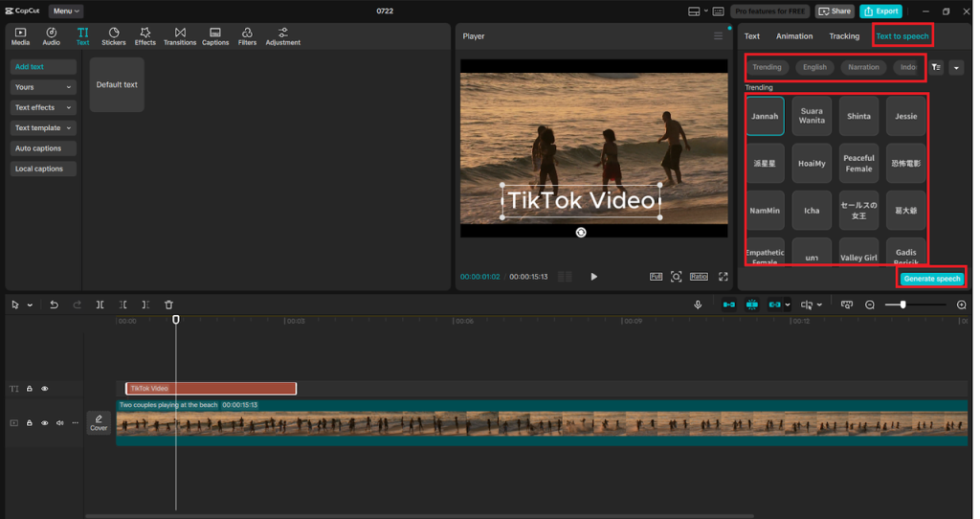Select the Jessie voice tile
This screenshot has height=519, width=980.
(x=905, y=116)
